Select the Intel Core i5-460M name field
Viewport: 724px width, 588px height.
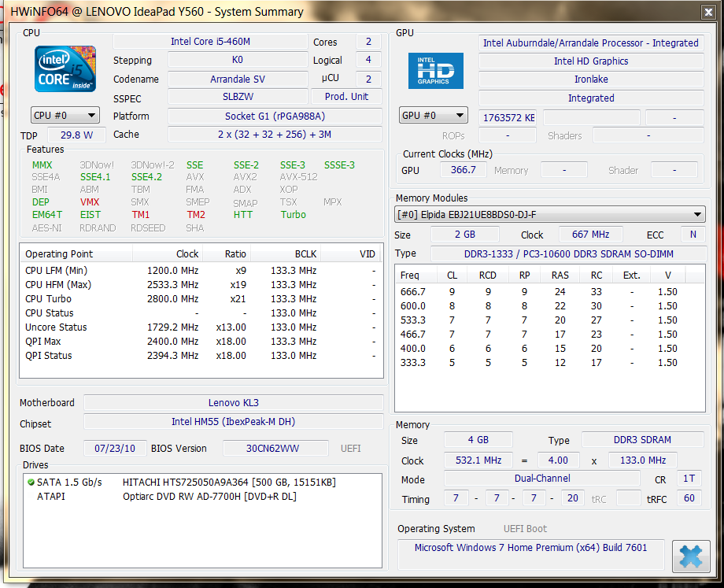[210, 42]
